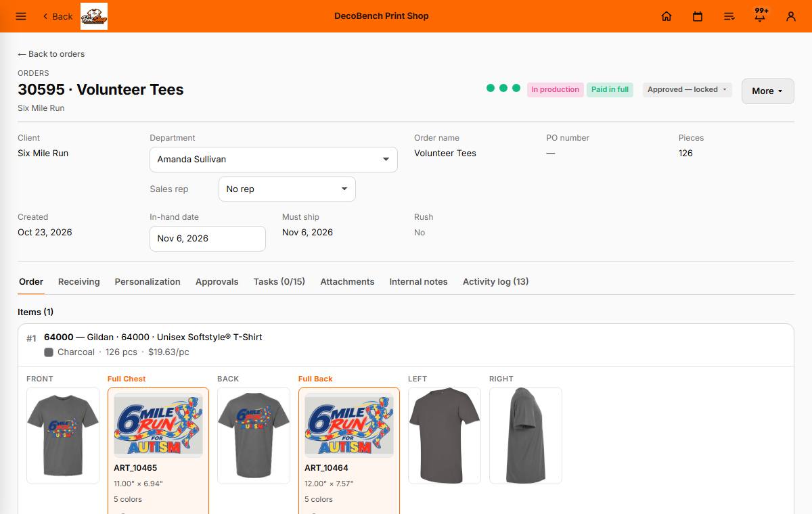Click the Back button in header

(57, 16)
